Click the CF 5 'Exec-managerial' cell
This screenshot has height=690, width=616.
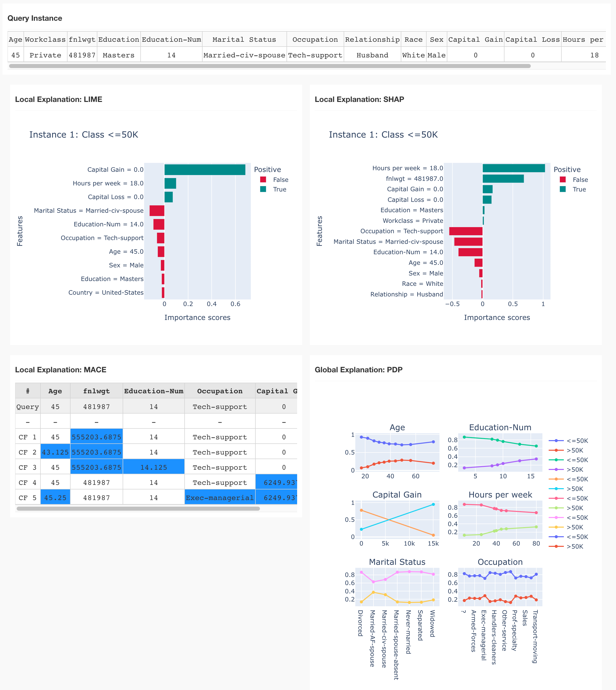coord(220,497)
